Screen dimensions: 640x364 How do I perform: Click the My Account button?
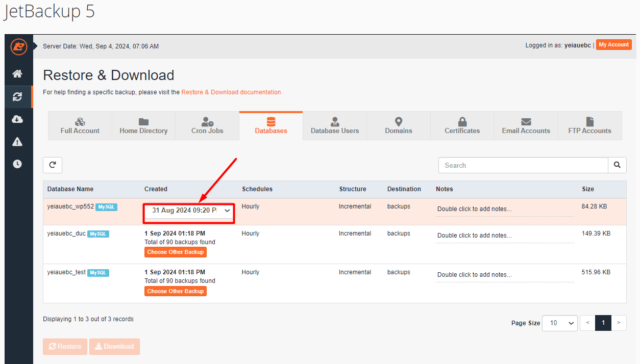pyautogui.click(x=614, y=45)
